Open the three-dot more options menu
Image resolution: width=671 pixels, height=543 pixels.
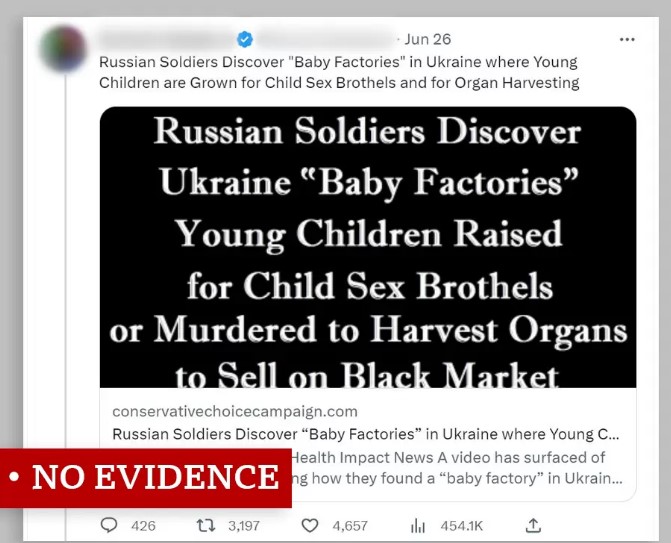point(627,39)
